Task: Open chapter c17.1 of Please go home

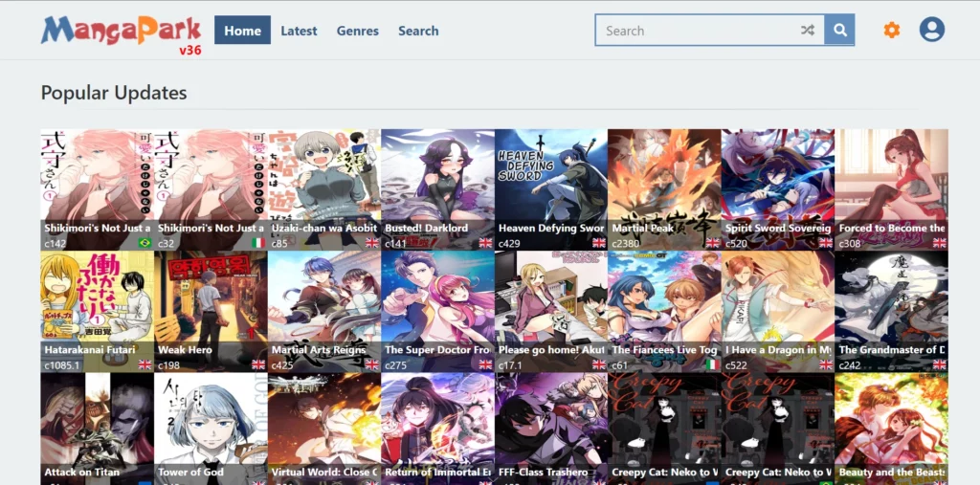Action: coord(511,364)
